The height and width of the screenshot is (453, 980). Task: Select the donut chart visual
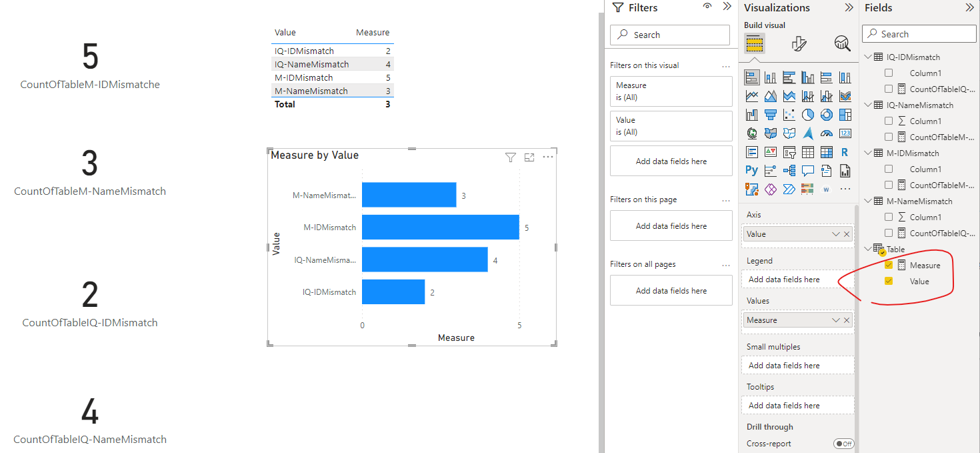coord(827,115)
